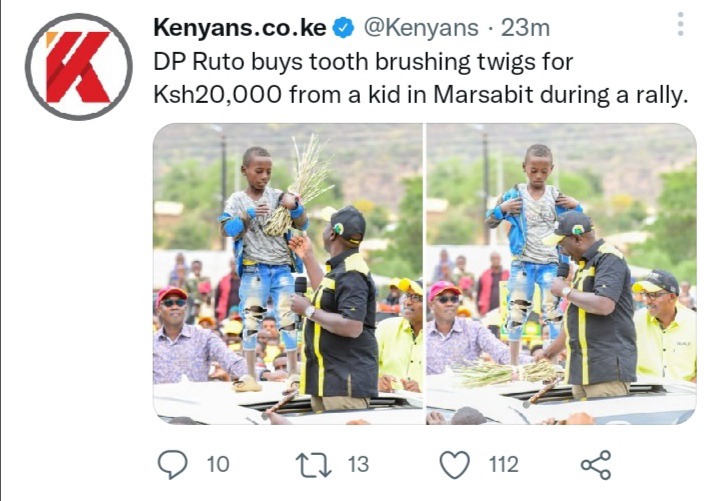Open the share icon options
Viewport: 720px width, 501px height.
[x=596, y=465]
